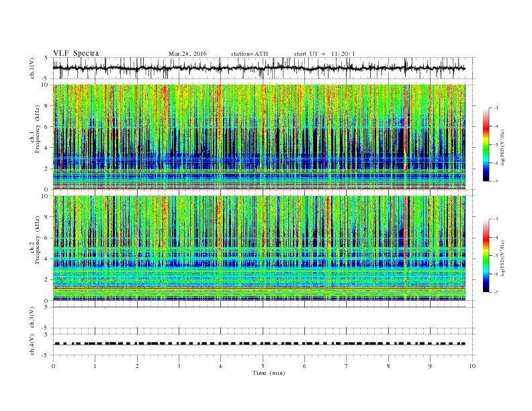Click time axis tick label "2"
532x411 pixels.
(137, 366)
